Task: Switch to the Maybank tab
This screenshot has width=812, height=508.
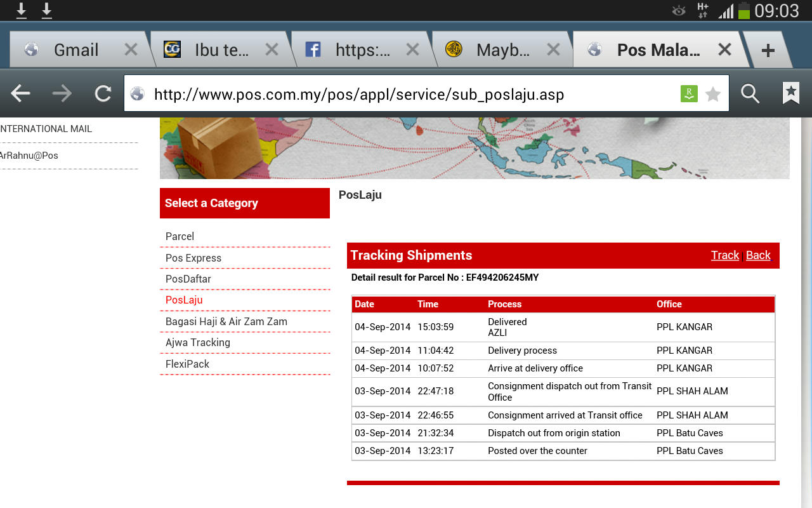Action: pyautogui.click(x=503, y=50)
